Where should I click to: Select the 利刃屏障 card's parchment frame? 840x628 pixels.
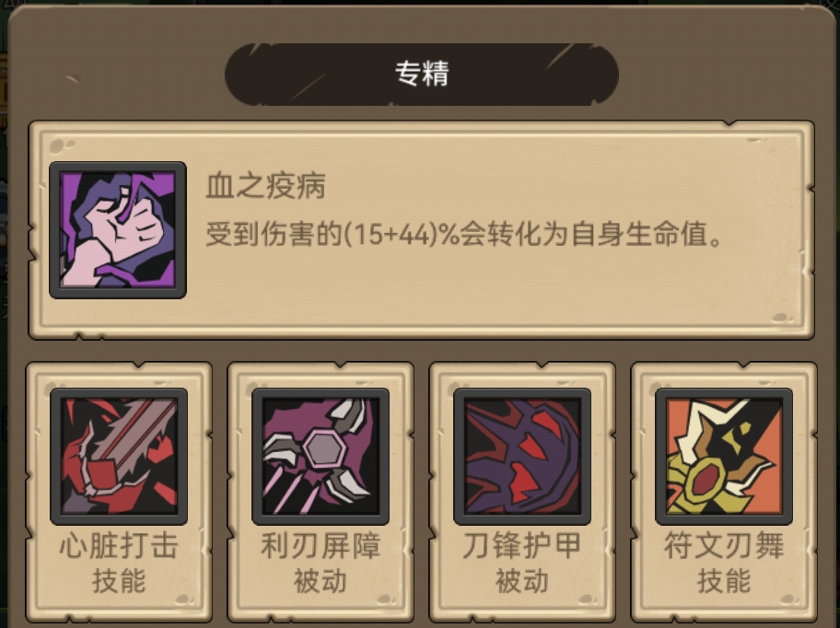point(321,492)
